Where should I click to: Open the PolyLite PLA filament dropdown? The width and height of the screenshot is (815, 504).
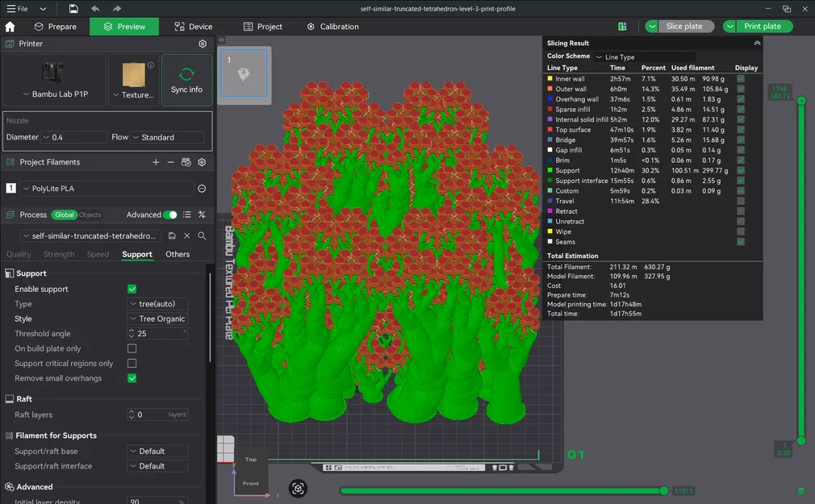pyautogui.click(x=107, y=189)
